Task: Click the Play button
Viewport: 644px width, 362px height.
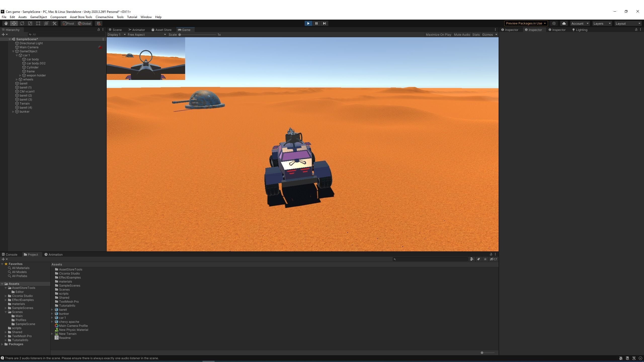Action: point(308,23)
